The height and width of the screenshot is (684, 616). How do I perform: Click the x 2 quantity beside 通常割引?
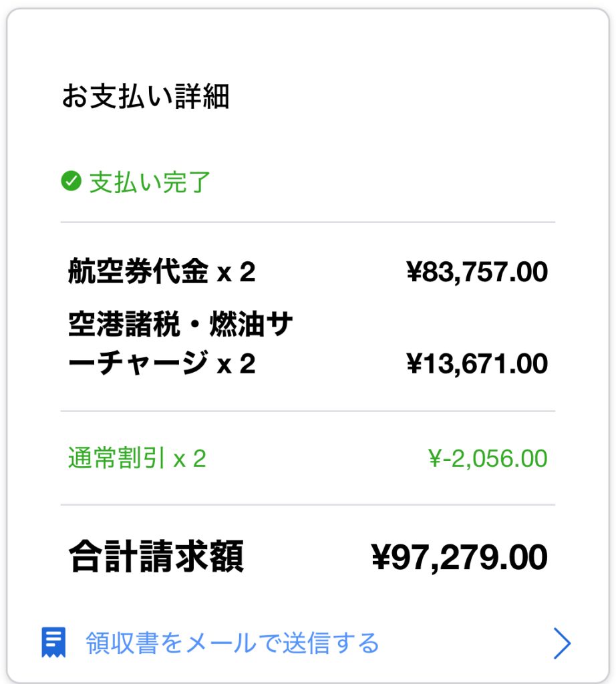(190, 459)
